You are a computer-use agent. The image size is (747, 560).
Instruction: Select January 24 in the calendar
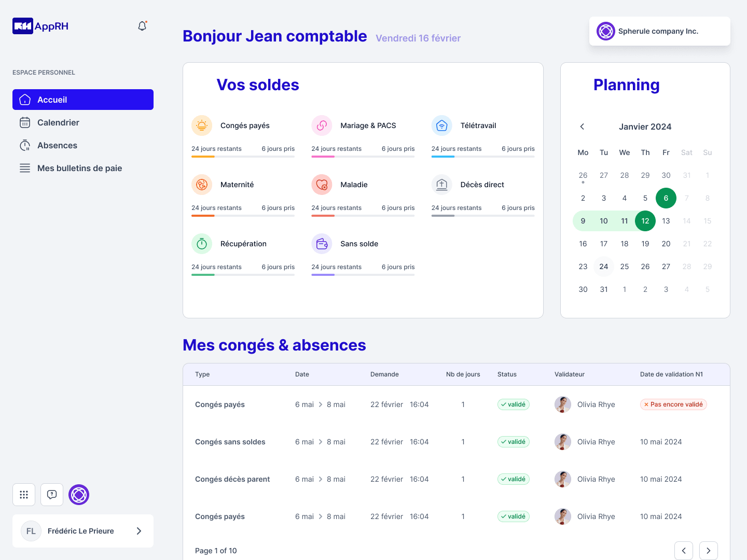(x=603, y=266)
